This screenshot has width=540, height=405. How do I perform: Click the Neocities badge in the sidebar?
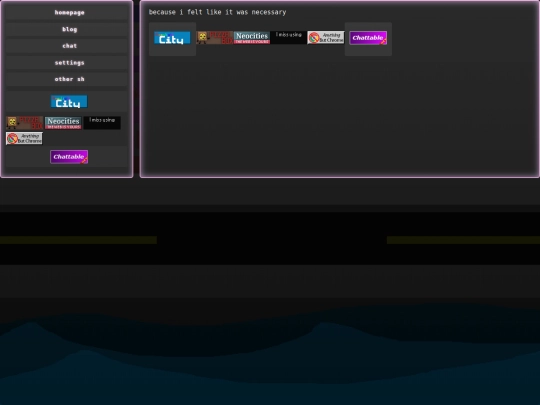(x=63, y=123)
